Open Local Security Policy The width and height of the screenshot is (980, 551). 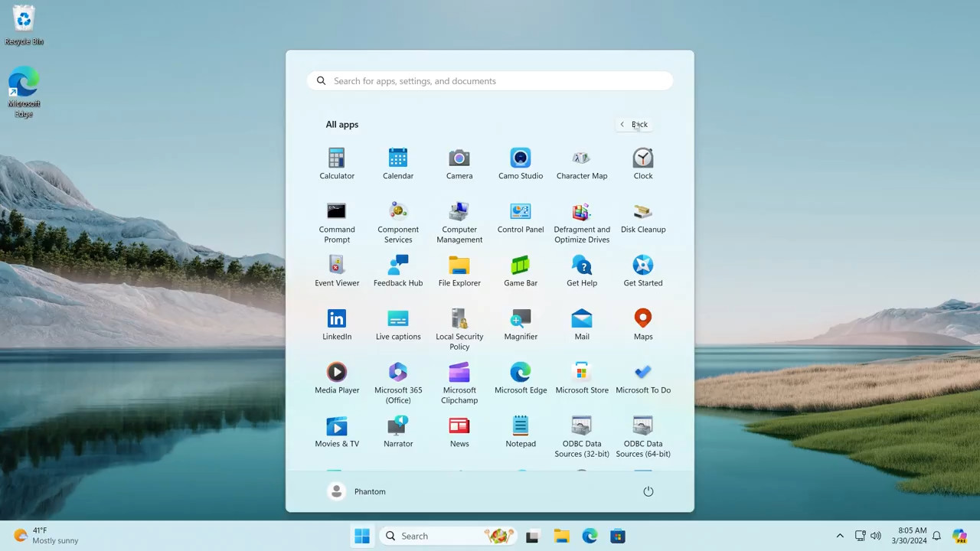click(459, 325)
